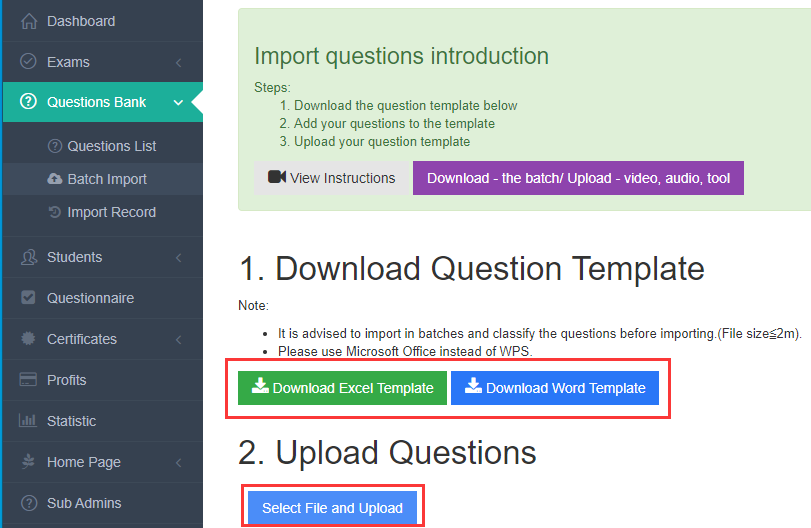The image size is (811, 528).
Task: Click the Dashboard house icon
Action: pyautogui.click(x=29, y=21)
